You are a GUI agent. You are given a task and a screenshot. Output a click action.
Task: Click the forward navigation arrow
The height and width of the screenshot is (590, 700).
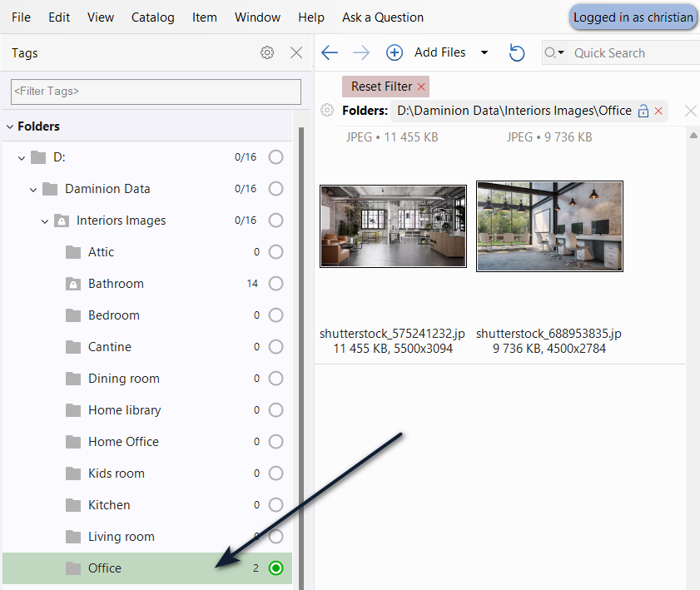[361, 52]
